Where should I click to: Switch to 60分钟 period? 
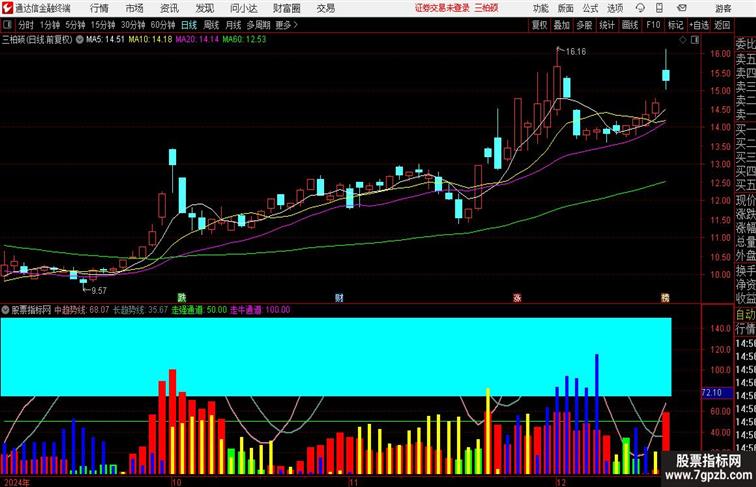point(163,25)
